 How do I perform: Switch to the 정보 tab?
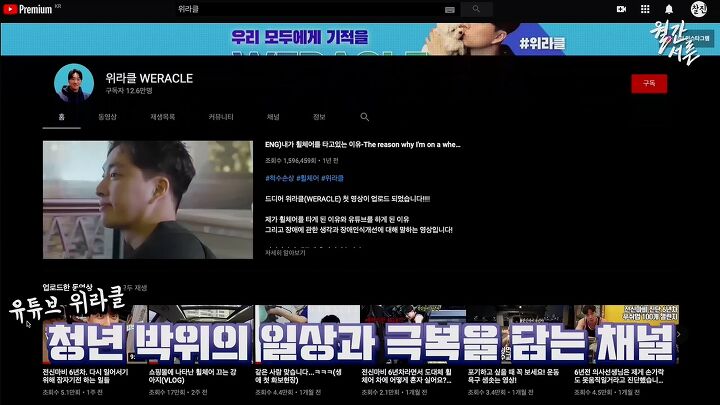[319, 117]
